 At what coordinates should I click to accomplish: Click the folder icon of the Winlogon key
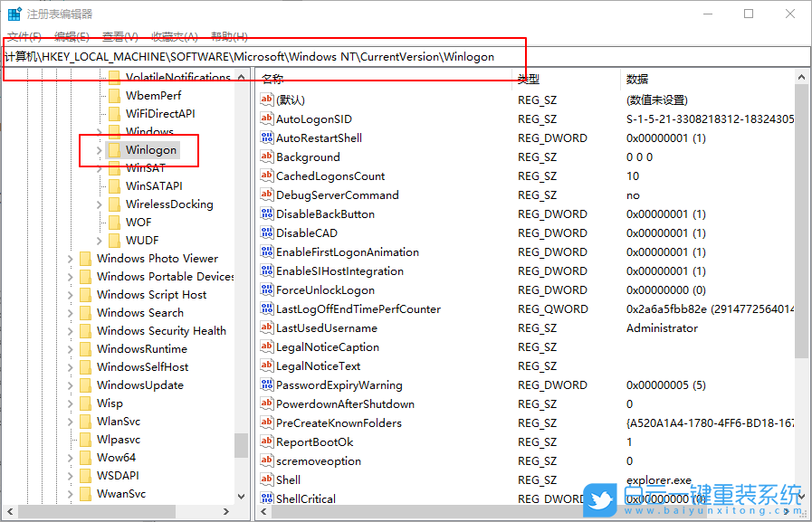pyautogui.click(x=116, y=150)
